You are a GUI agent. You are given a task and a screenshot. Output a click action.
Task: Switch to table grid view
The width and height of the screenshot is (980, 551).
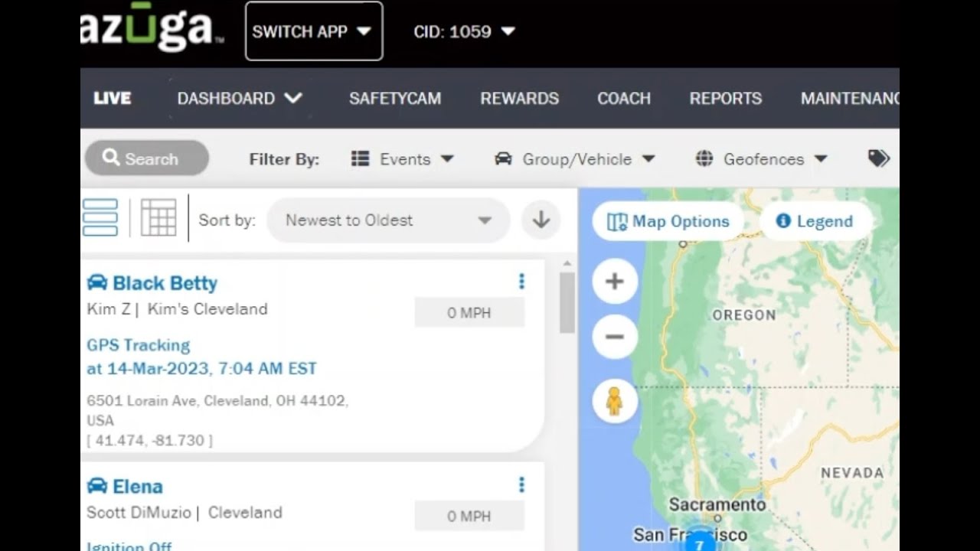[x=158, y=218]
